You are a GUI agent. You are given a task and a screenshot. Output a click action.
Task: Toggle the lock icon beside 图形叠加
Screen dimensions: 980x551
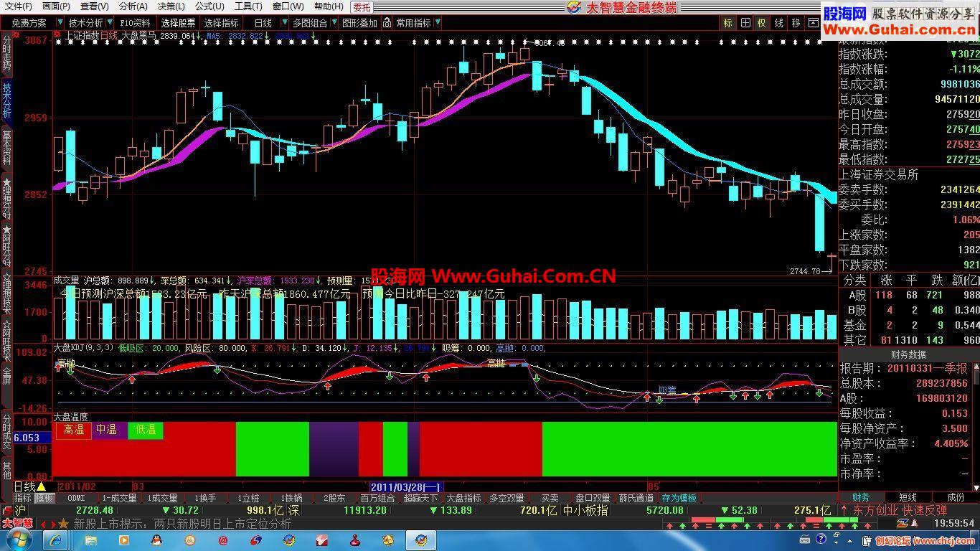pos(387,23)
